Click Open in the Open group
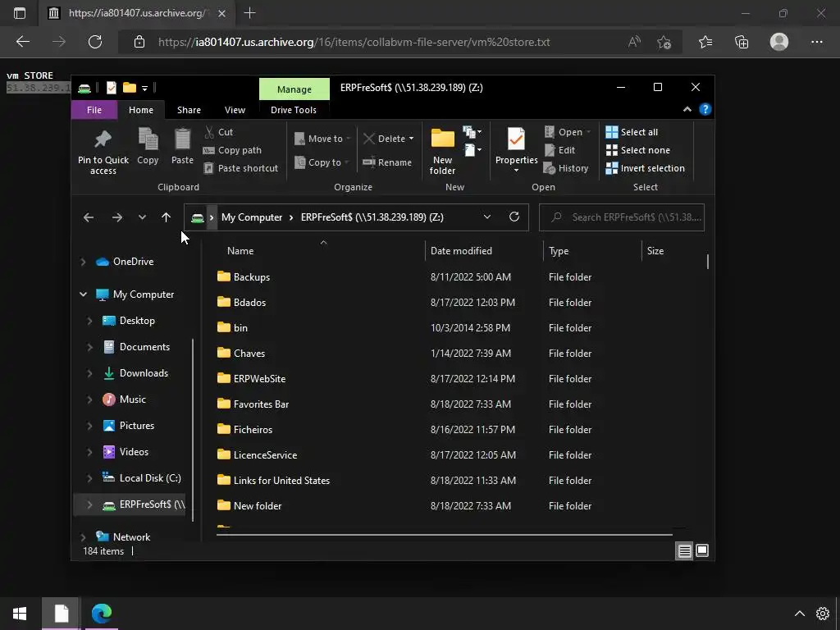 pos(568,132)
